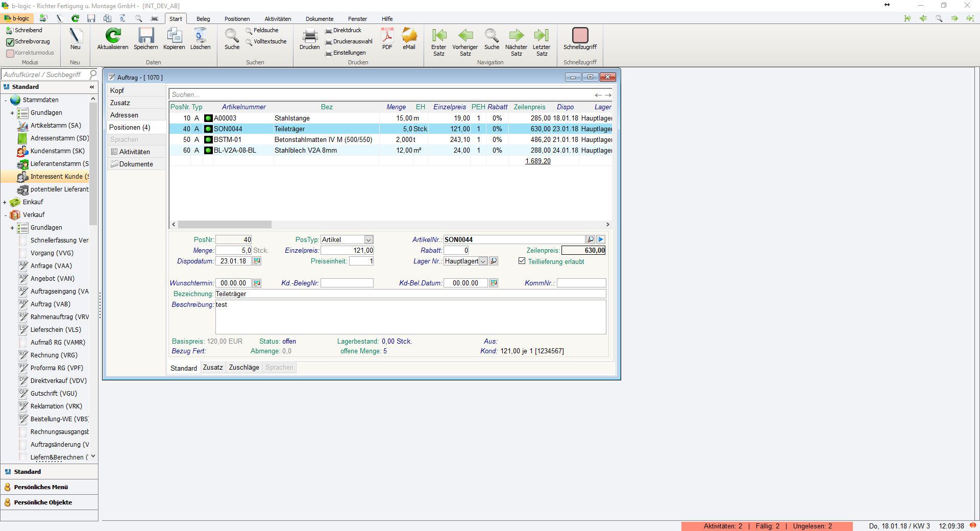Open the Adressen section
This screenshot has width=980, height=531.
point(124,115)
